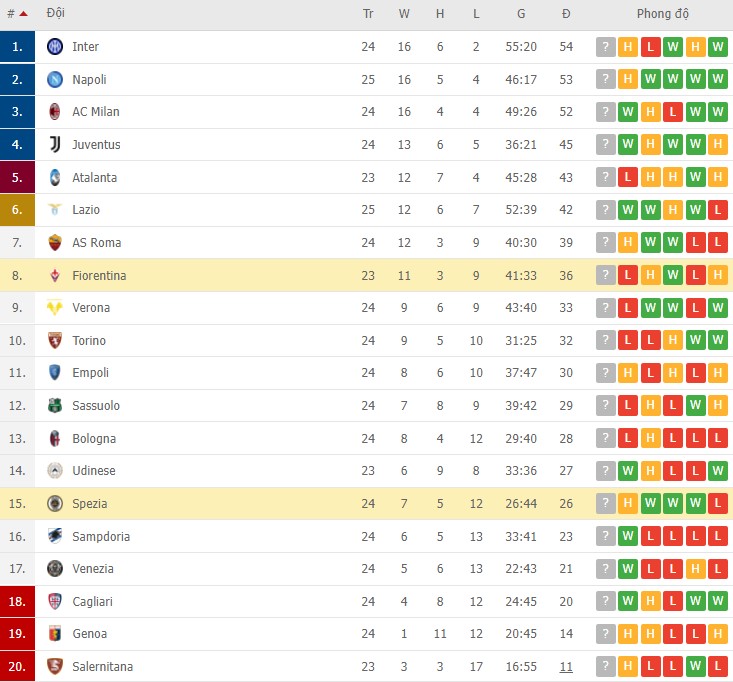Viewport: 733px width, 682px height.
Task: Open the Salernitana team link
Action: tap(102, 666)
